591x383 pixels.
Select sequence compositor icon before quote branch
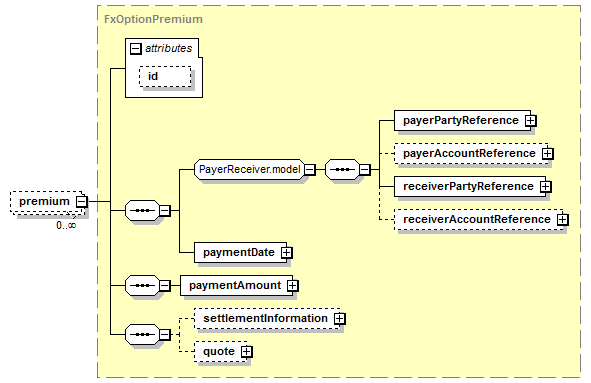(x=142, y=334)
